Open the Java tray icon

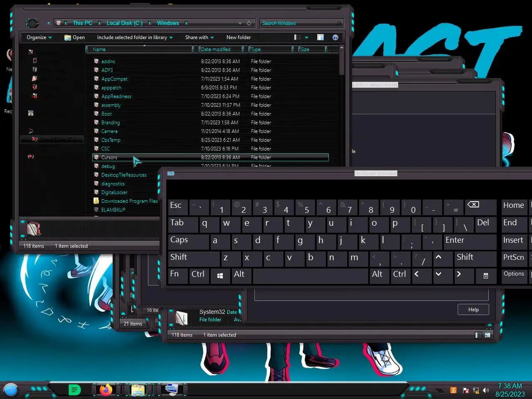point(453,390)
